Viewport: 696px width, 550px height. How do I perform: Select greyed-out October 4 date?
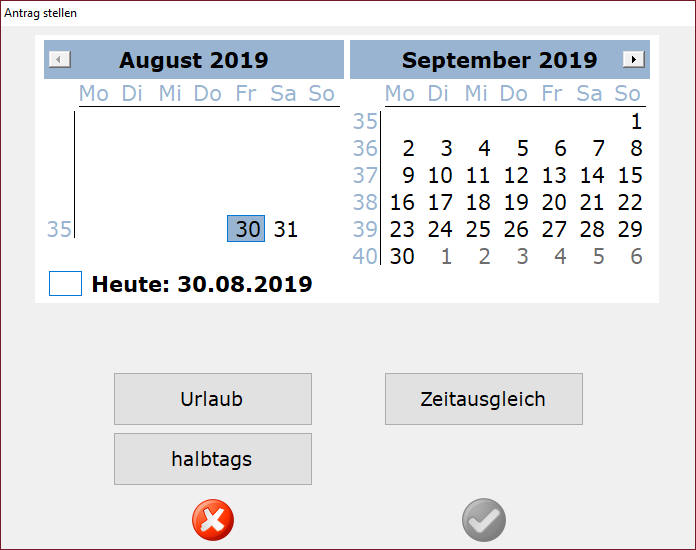click(560, 256)
